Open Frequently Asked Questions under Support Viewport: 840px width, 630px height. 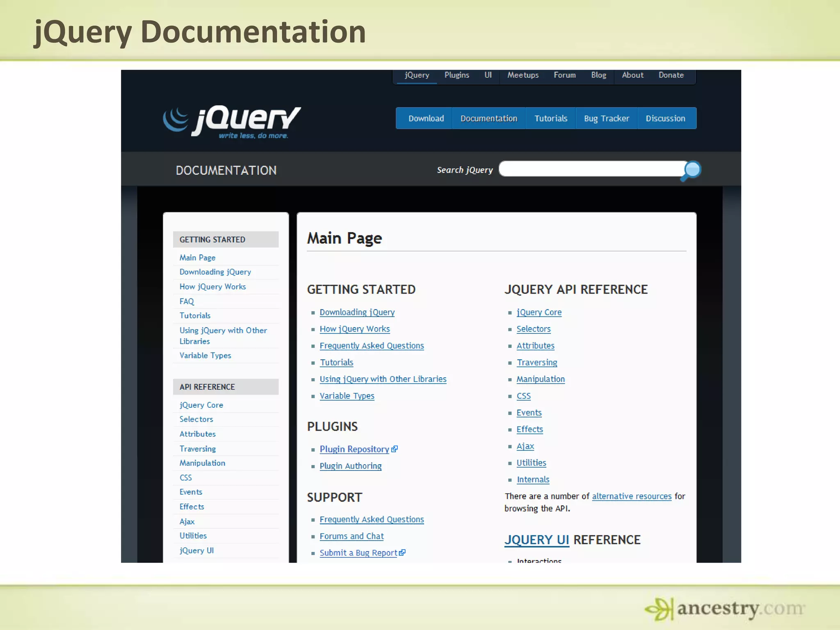click(372, 520)
